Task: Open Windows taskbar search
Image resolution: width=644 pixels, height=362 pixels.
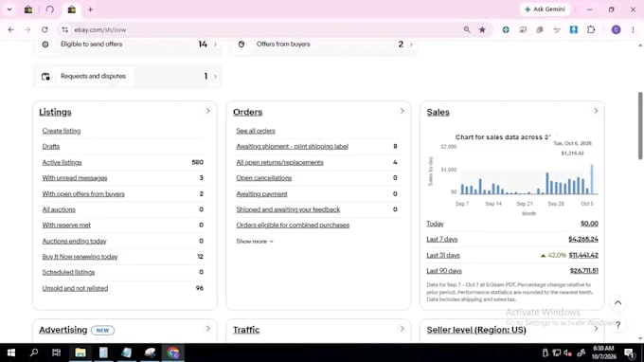Action: [34, 353]
